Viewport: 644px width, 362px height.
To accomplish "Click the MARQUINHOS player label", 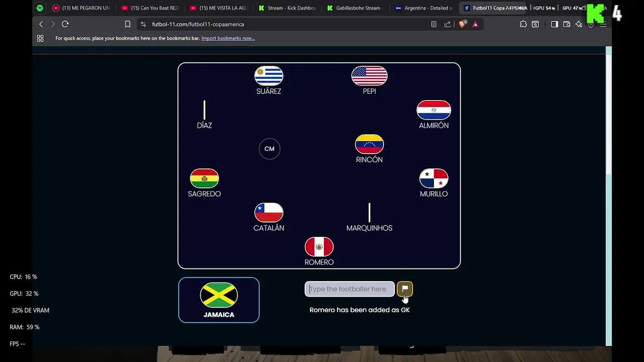I will point(369,228).
